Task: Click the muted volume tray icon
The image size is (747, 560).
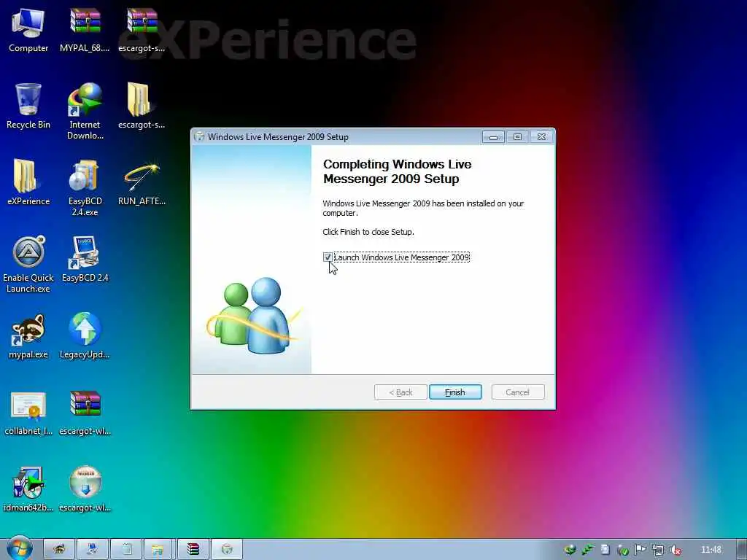Action: [676, 550]
